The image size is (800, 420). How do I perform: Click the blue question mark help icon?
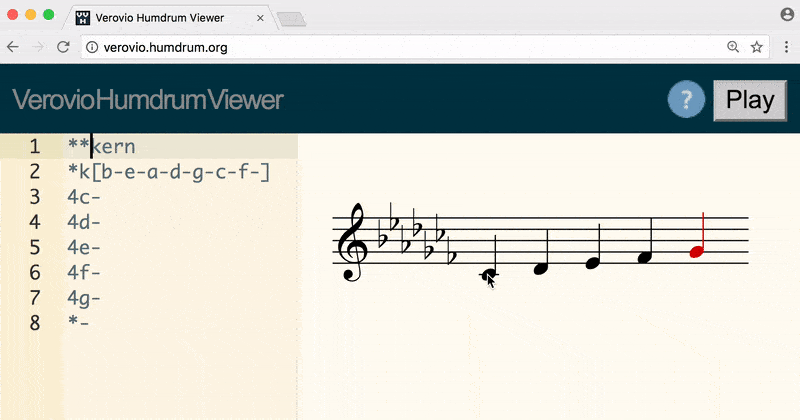686,99
